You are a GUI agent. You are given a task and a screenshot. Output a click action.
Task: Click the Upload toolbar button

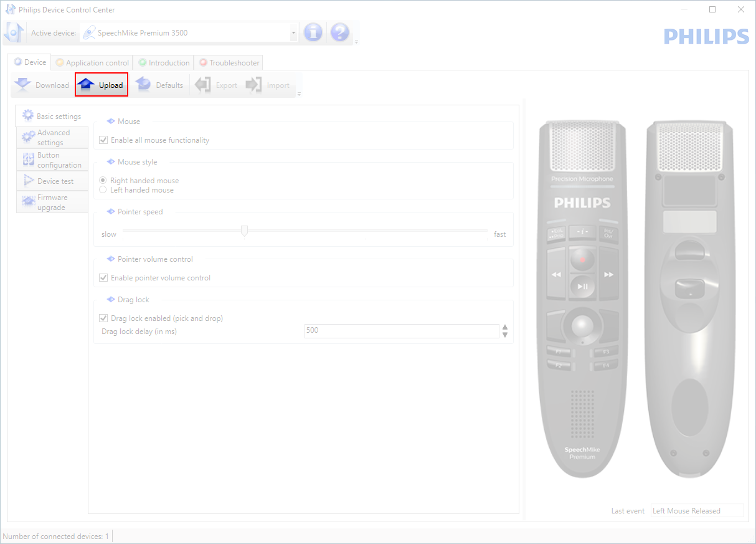click(102, 85)
